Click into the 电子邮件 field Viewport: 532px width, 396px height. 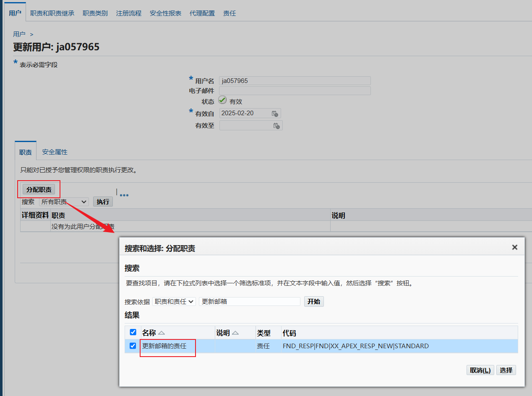click(295, 91)
